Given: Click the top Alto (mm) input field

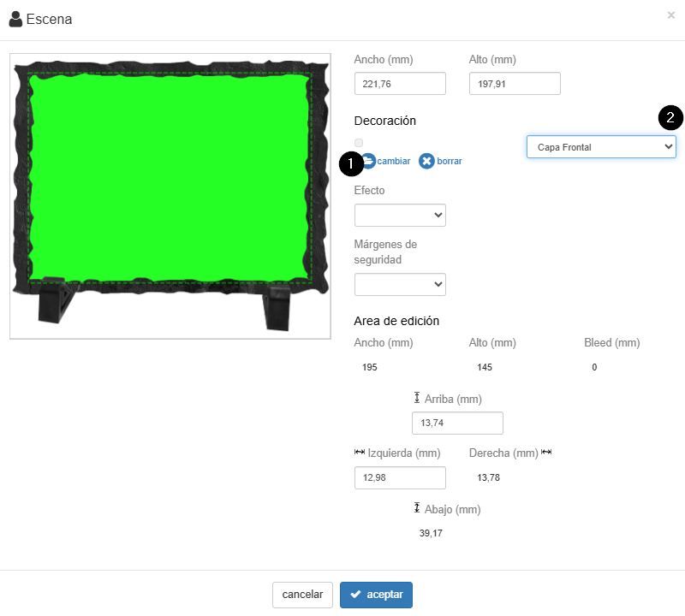Looking at the screenshot, I should tap(515, 83).
